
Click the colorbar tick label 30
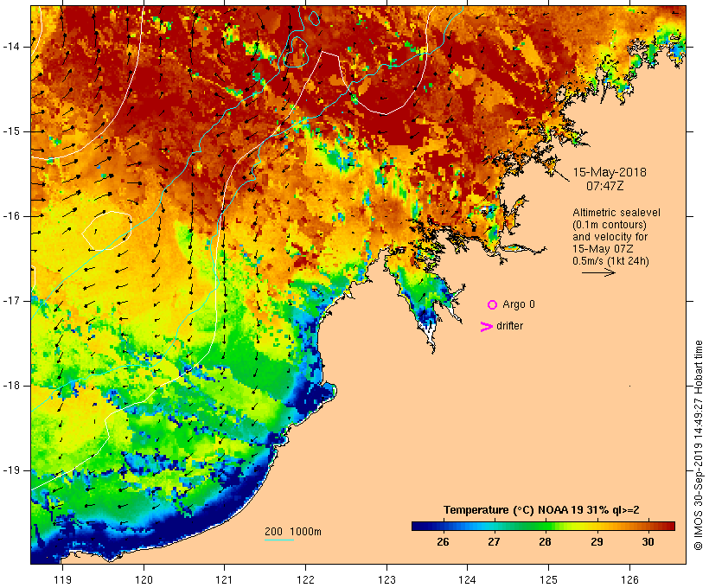[648, 541]
